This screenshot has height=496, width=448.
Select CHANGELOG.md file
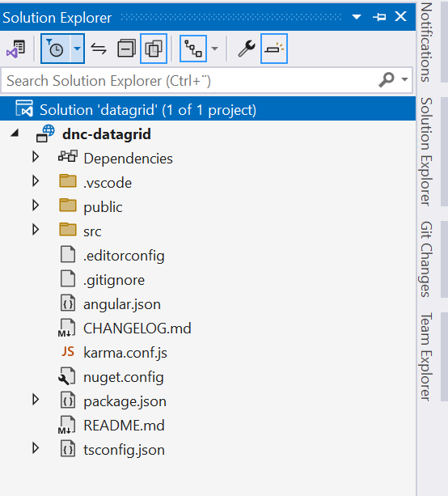(137, 329)
